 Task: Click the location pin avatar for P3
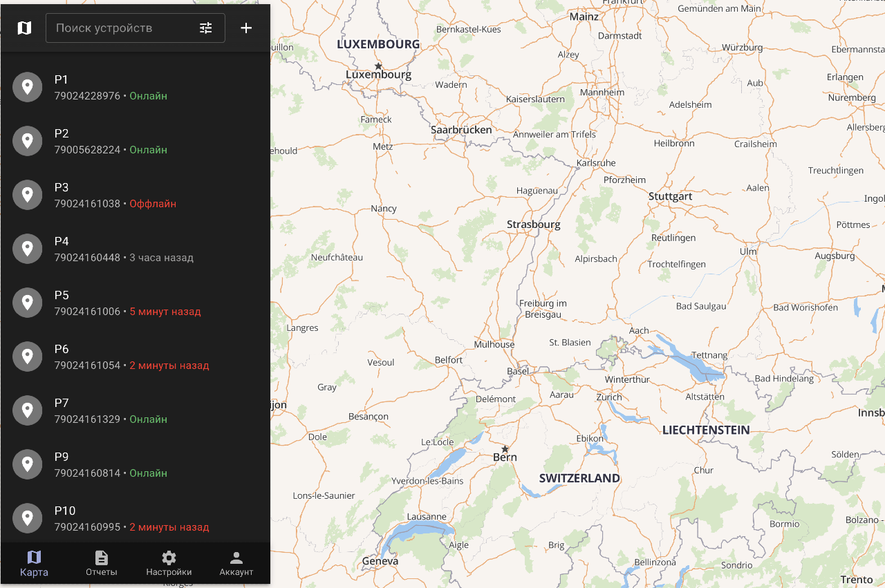click(x=28, y=195)
